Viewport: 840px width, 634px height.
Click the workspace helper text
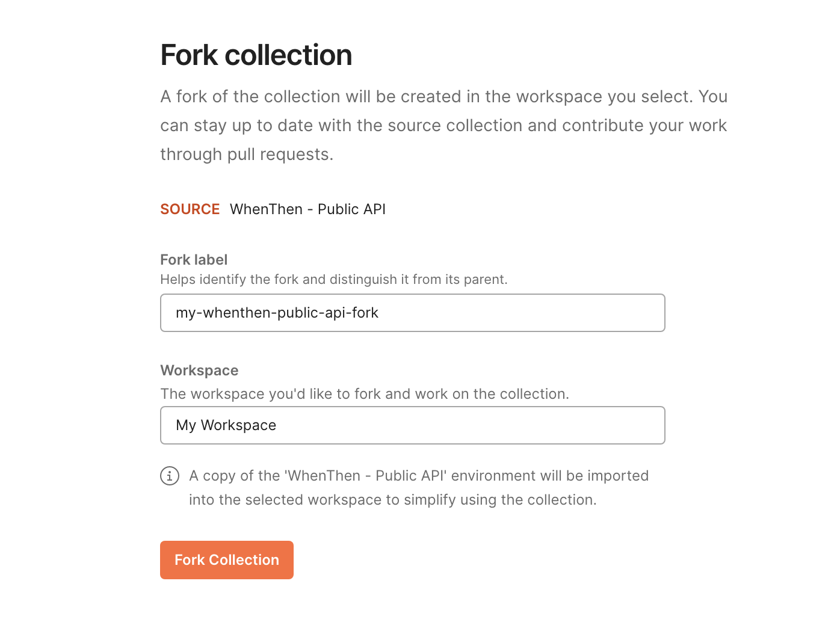click(364, 393)
